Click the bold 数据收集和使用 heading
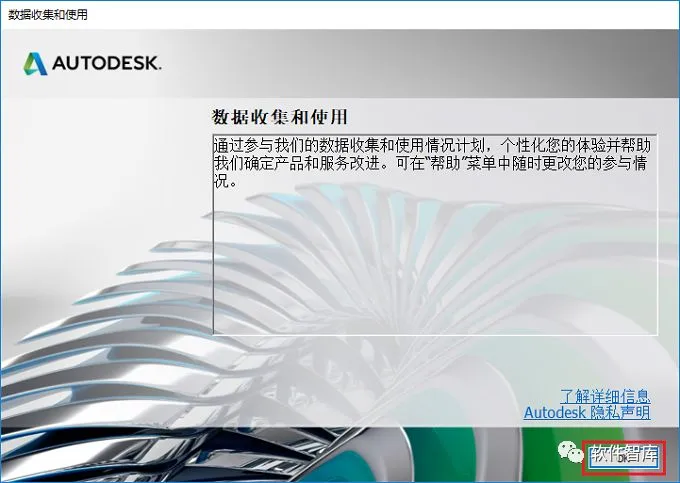 pos(280,117)
